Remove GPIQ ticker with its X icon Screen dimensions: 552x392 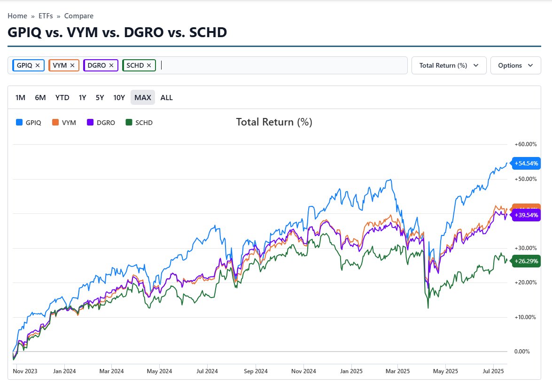pyautogui.click(x=37, y=65)
